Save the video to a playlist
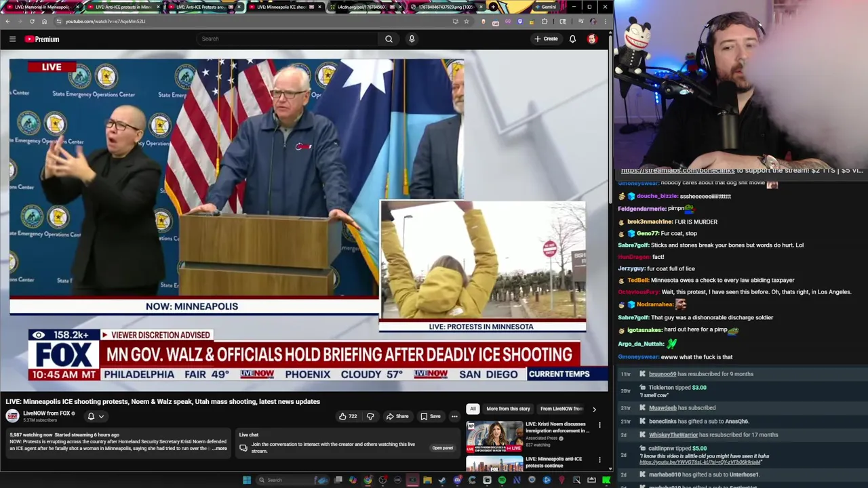Image resolution: width=868 pixels, height=488 pixels. tap(431, 416)
